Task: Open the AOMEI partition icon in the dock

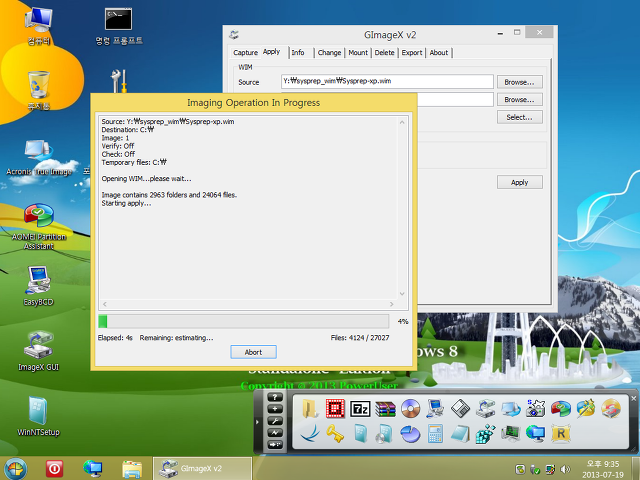Action: tap(560, 409)
